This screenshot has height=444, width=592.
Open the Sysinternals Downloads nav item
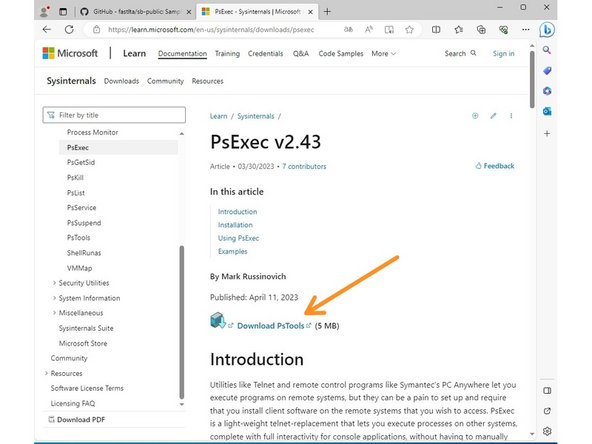click(121, 81)
